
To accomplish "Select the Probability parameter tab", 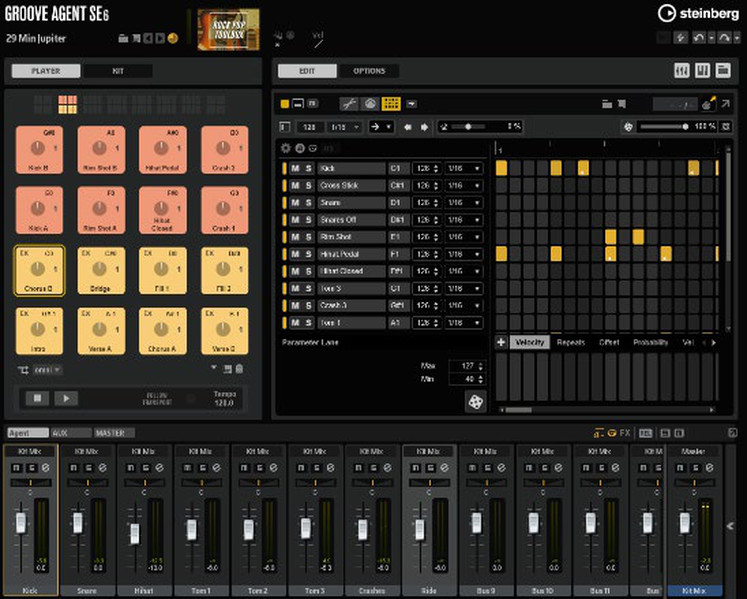I will pyautogui.click(x=650, y=342).
